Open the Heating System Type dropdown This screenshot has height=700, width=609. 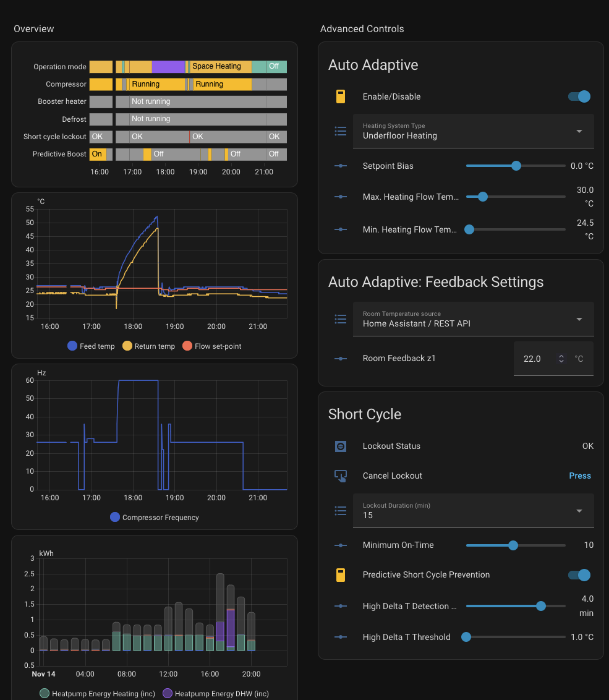pos(473,131)
